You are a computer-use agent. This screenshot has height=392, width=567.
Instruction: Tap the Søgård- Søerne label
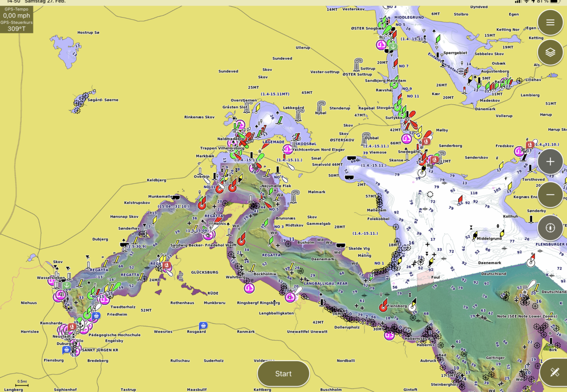tap(103, 100)
